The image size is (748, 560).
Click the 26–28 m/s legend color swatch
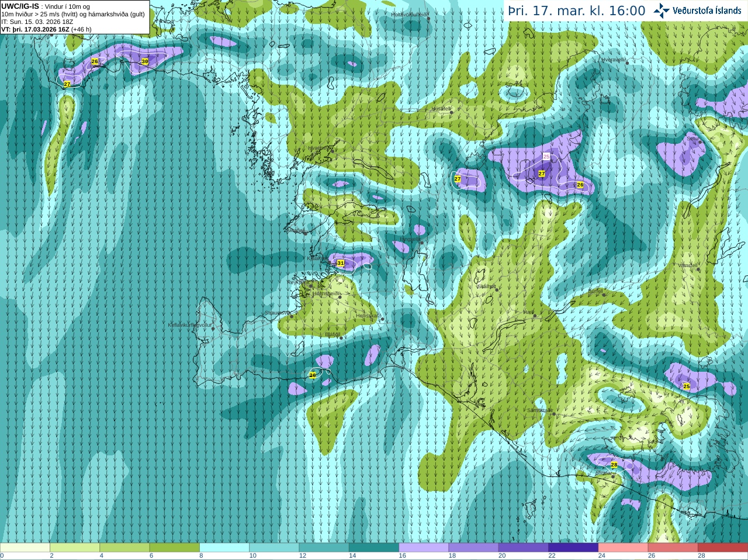point(673,548)
